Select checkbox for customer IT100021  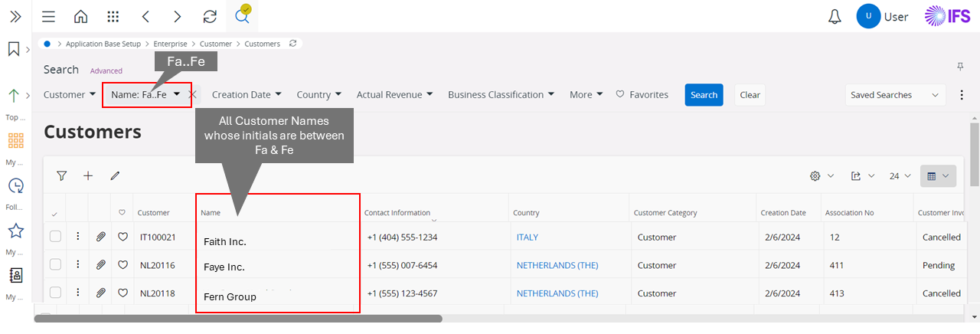click(x=55, y=237)
